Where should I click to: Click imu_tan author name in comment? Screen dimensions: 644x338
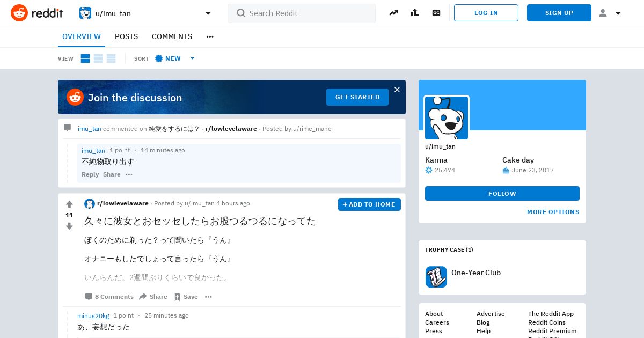93,151
